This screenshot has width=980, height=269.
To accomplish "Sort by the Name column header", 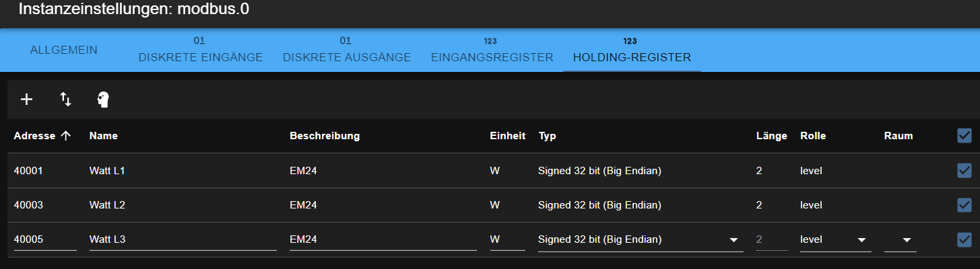I will click(104, 136).
